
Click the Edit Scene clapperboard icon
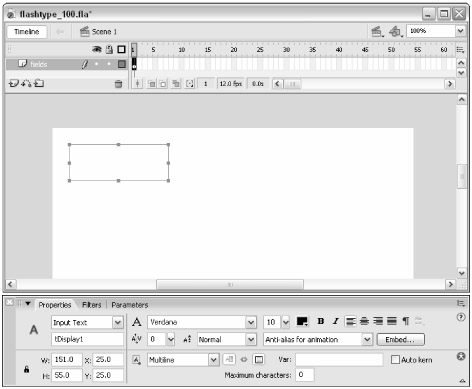click(377, 32)
